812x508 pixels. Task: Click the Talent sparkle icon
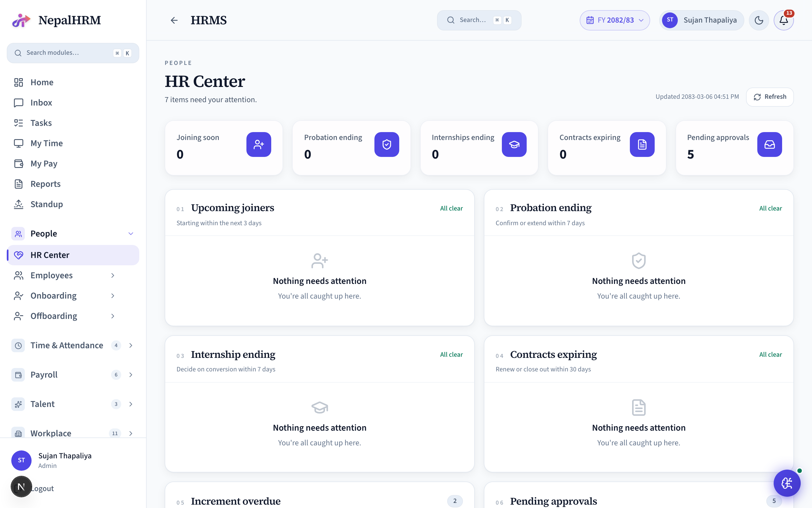tap(18, 404)
